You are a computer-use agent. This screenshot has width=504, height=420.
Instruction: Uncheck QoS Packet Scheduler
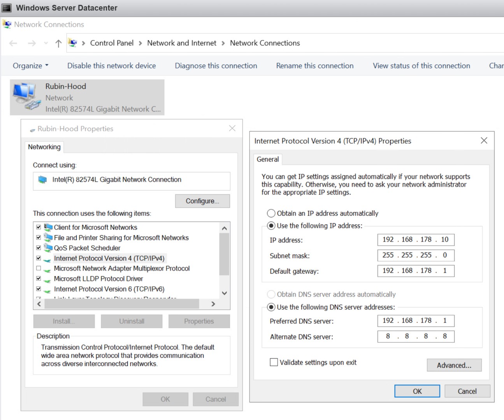[x=39, y=248]
